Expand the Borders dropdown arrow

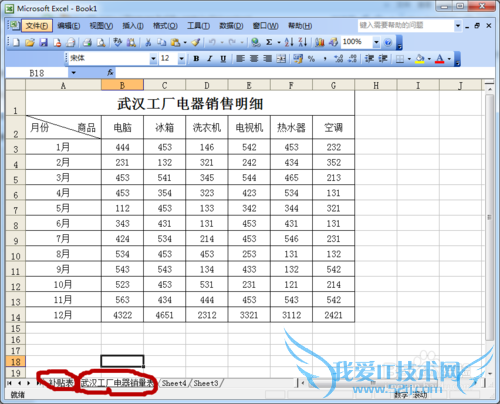coord(409,59)
